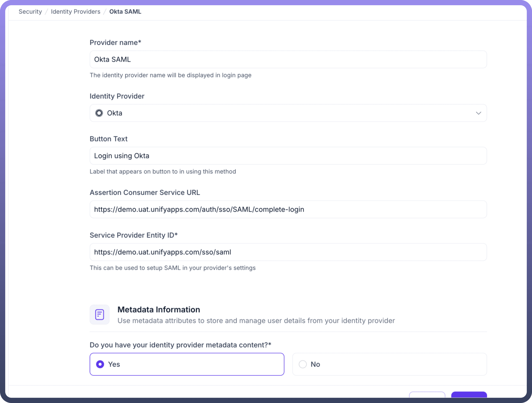Open the Okta identity provider combo box

288,113
